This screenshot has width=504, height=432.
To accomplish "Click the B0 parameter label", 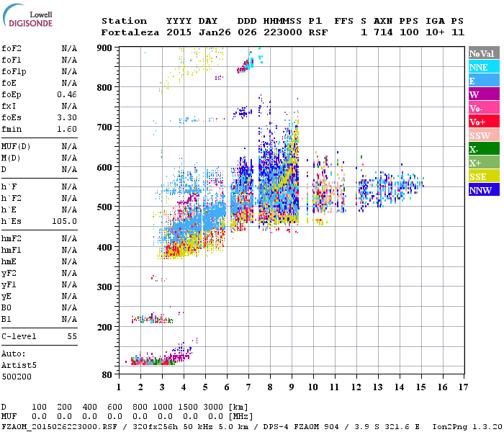I will coord(6,307).
